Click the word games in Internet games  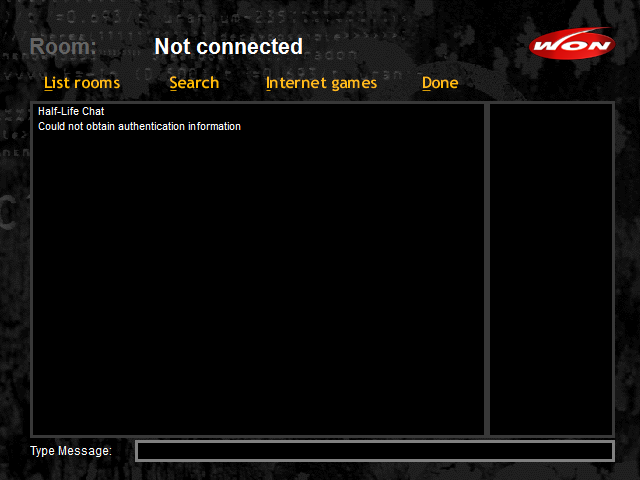pyautogui.click(x=354, y=84)
